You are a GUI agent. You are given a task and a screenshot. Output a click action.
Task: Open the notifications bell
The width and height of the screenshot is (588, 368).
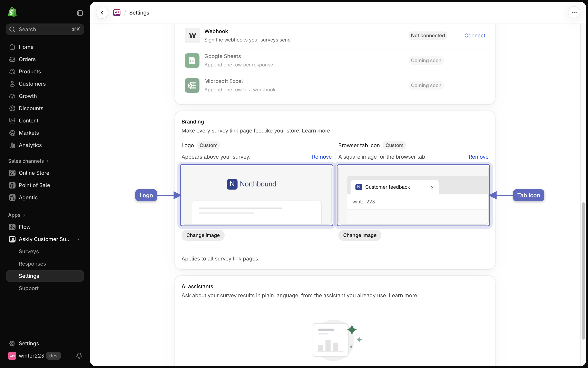79,356
